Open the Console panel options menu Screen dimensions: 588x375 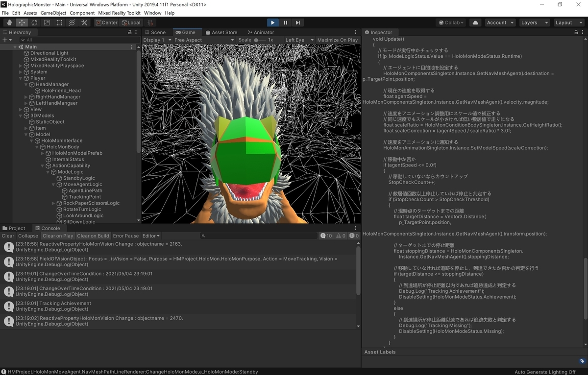(356, 228)
